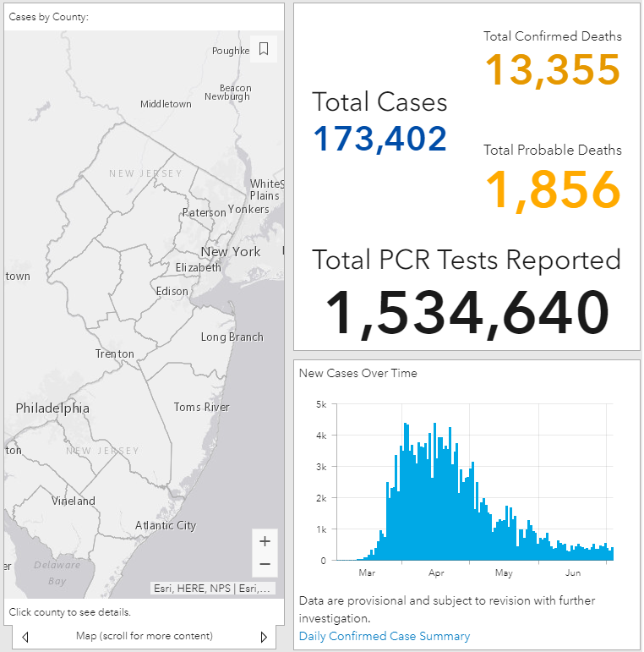This screenshot has width=644, height=652.
Task: Click Total Cases value 173,402
Action: [379, 139]
